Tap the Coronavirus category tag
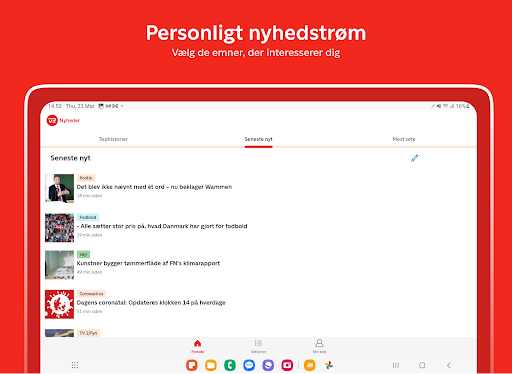512x374 pixels. click(91, 294)
